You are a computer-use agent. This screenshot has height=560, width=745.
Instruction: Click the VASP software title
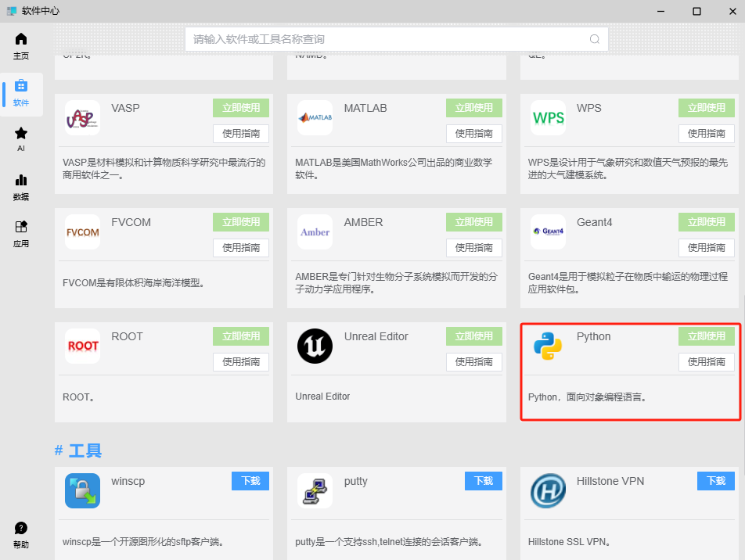point(125,108)
